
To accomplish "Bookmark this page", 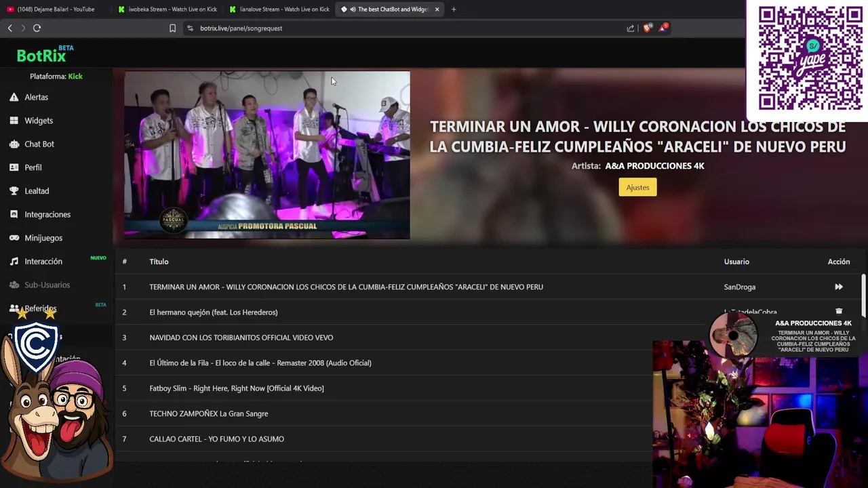I will (172, 28).
